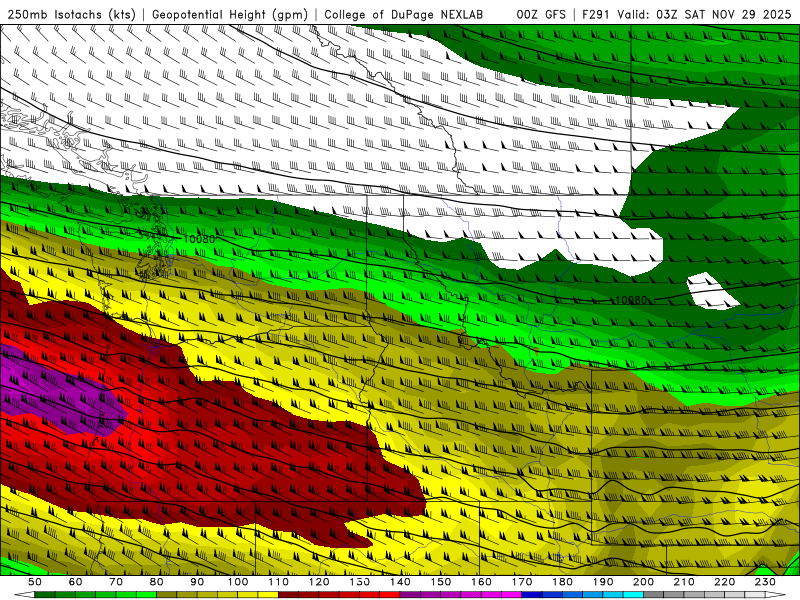Click the '60' value on the legend scale
The width and height of the screenshot is (800, 600).
click(75, 582)
